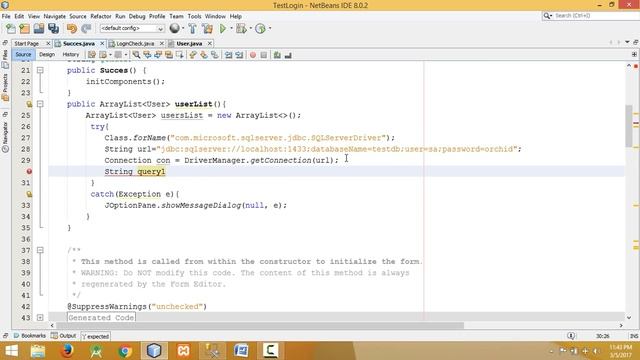Open the Bookmarks panel button

point(30,336)
